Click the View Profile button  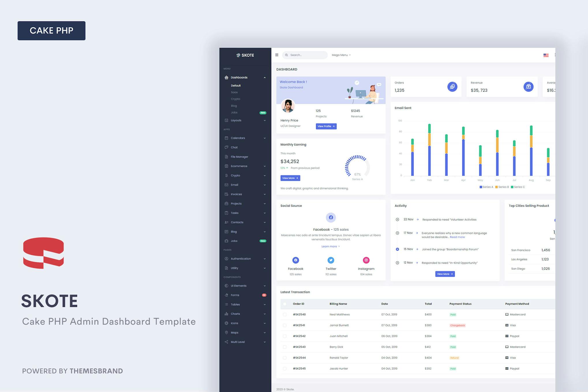[326, 126]
